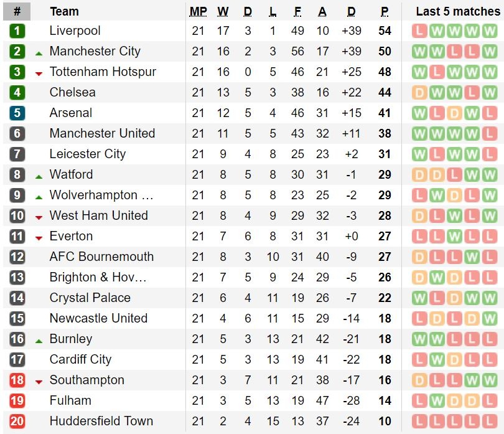504x434 pixels.
Task: Click the red down arrow next to Southampton
Action: click(39, 382)
